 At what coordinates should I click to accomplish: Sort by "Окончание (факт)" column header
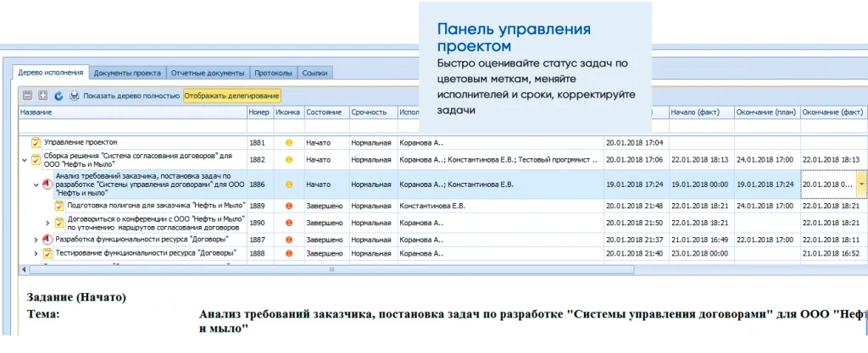click(833, 112)
